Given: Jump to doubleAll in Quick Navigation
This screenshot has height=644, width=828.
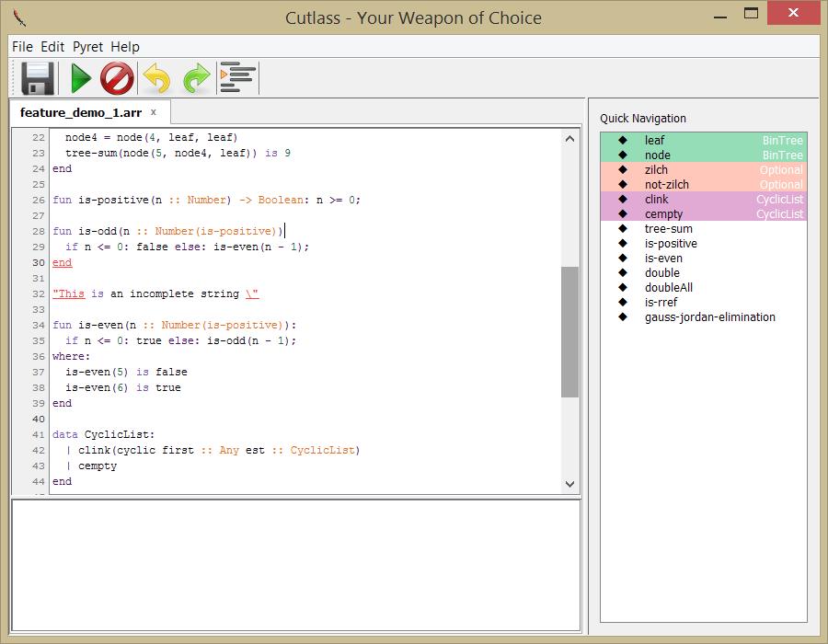Looking at the screenshot, I should (x=704, y=288).
